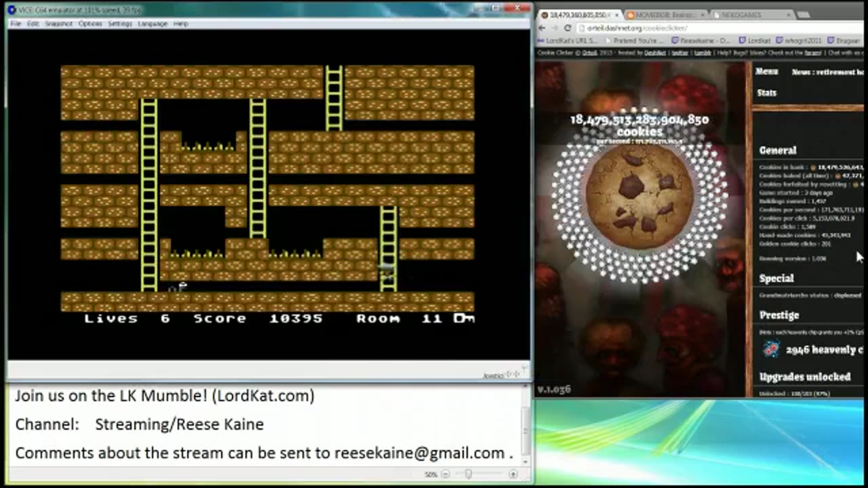Switch to the NEKOGAMES browser tab
Screen dimensions: 868x488
tap(753, 14)
